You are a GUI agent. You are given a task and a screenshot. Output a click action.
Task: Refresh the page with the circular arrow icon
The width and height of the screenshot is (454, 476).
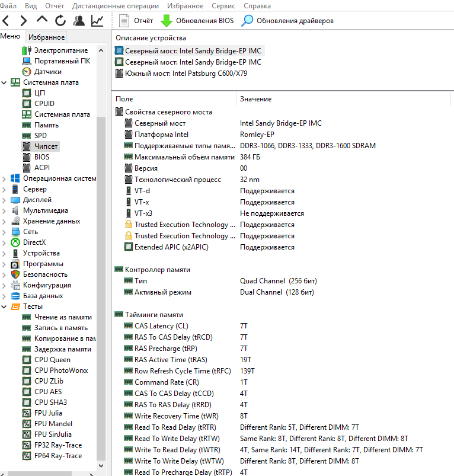click(60, 21)
